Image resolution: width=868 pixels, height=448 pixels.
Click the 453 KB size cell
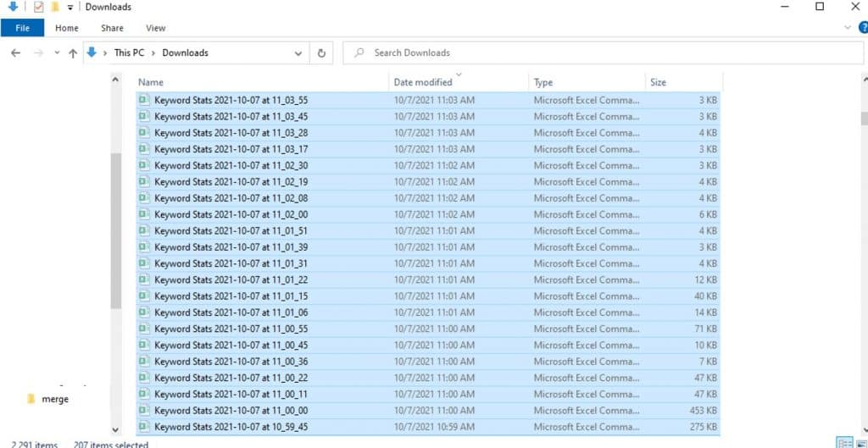(x=703, y=411)
